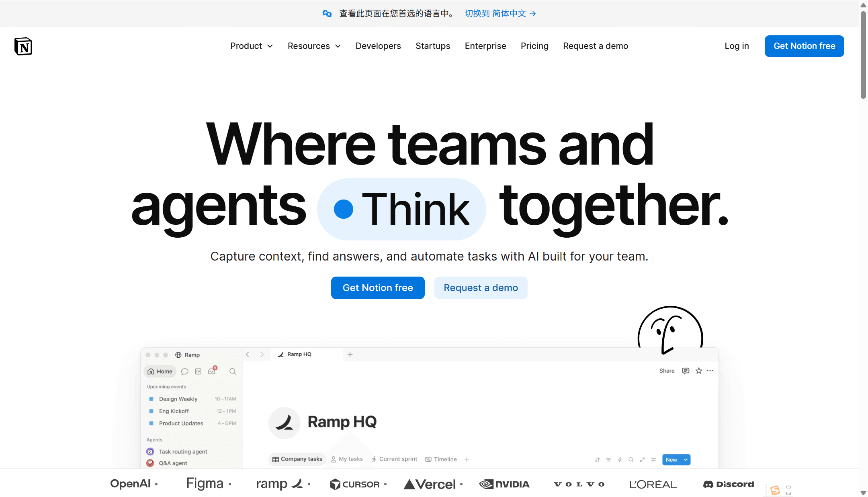Click the NVIDIA logo
868x497 pixels.
coord(504,484)
